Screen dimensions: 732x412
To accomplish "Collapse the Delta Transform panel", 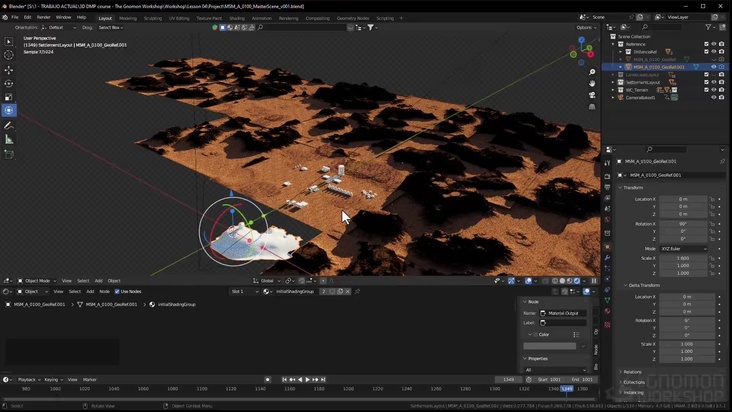I will [642, 285].
